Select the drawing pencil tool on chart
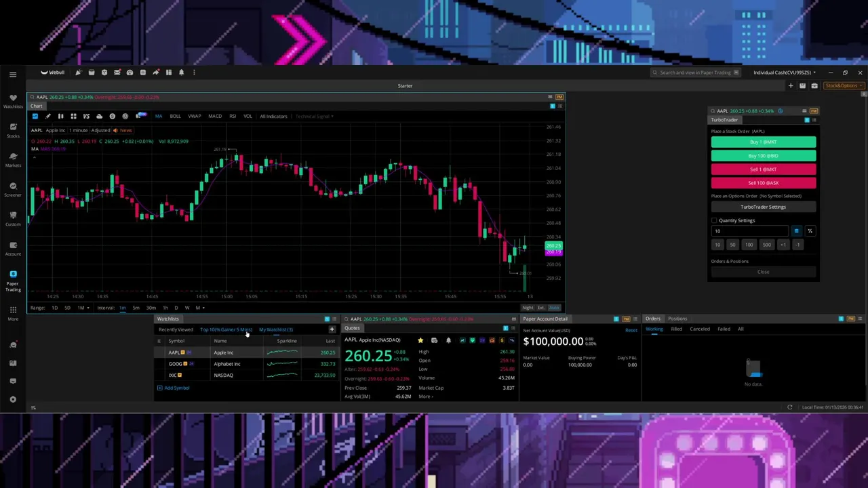Image resolution: width=868 pixels, height=488 pixels. pyautogui.click(x=47, y=117)
